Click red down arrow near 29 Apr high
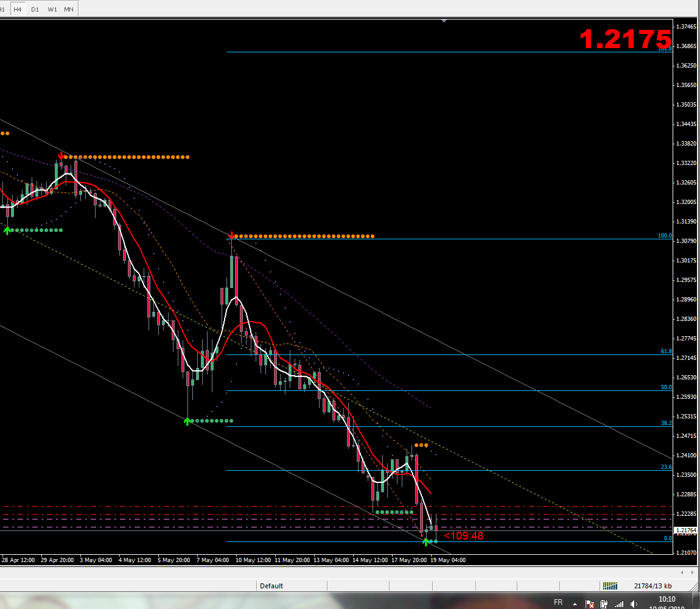Viewport: 700px width, 609px height. pyautogui.click(x=61, y=155)
